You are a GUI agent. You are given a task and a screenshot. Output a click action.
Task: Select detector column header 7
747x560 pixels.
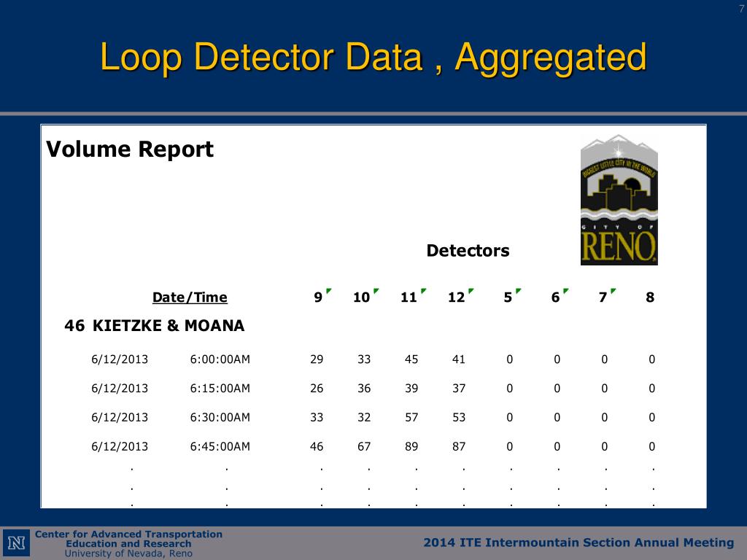(603, 297)
